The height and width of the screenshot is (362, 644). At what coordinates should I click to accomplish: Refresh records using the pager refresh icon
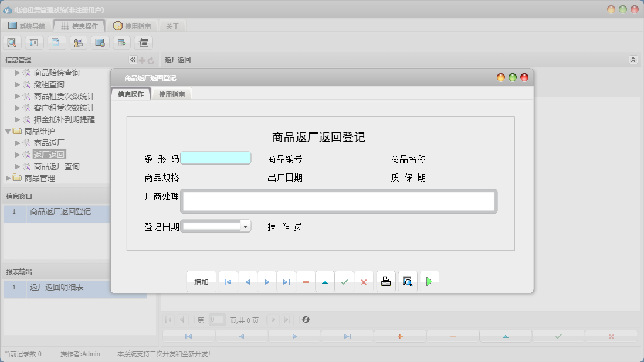coord(305,320)
